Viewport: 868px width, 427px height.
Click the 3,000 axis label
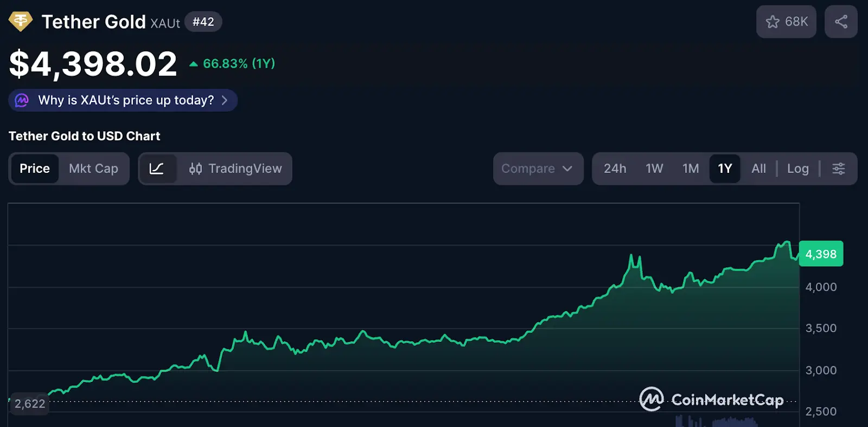coord(821,370)
